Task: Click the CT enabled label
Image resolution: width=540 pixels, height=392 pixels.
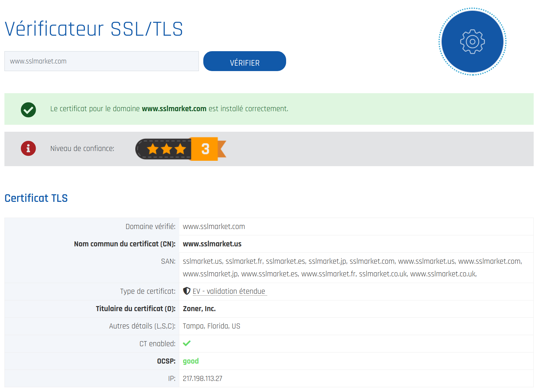Action: pos(157,344)
